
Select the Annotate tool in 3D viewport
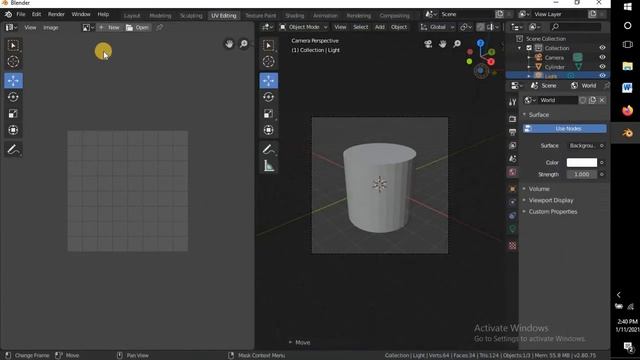click(269, 149)
